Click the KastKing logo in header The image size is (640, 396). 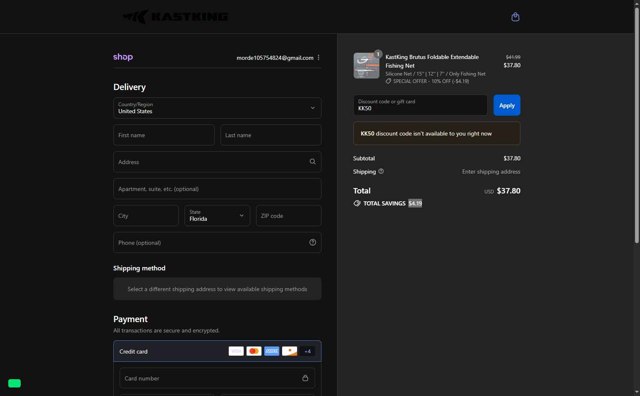click(x=176, y=17)
